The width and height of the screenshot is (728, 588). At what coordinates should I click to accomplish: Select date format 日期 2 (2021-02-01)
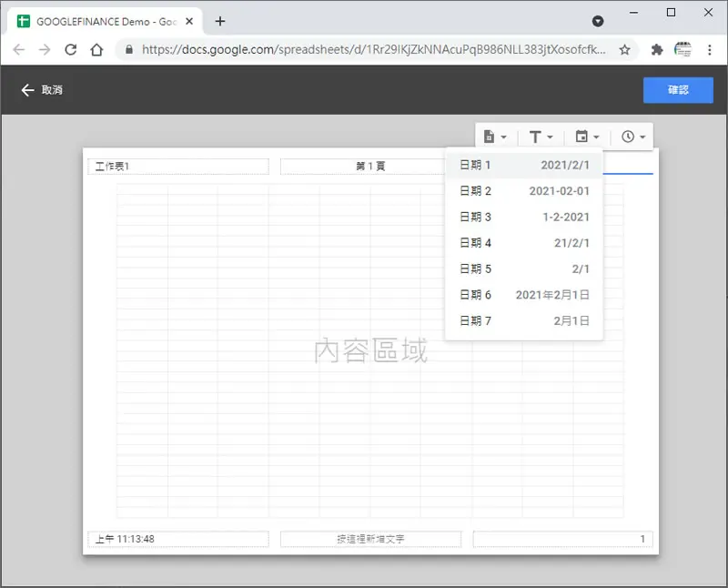(x=524, y=191)
